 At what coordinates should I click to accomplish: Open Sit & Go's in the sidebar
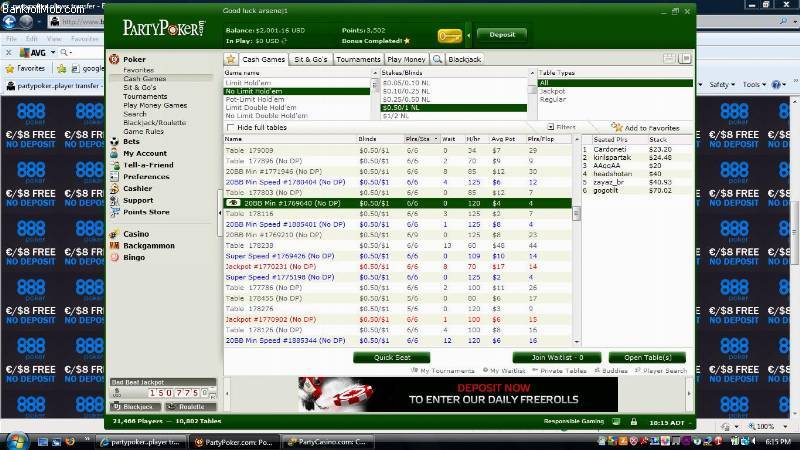(x=140, y=87)
